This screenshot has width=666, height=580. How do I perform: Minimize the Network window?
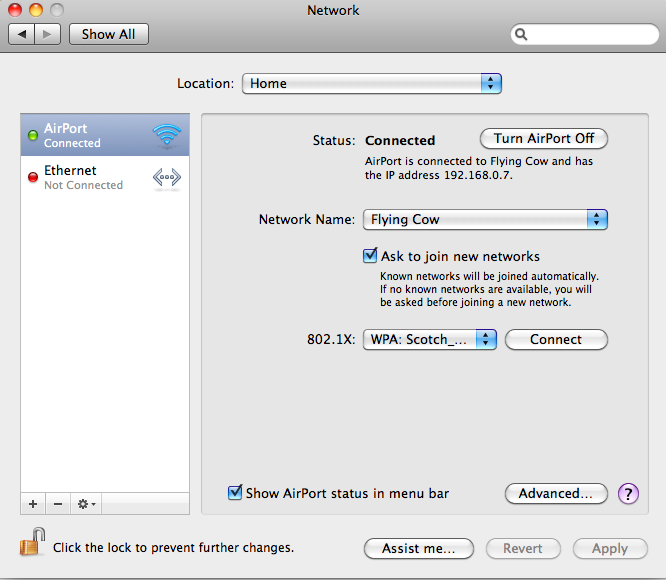[x=36, y=10]
